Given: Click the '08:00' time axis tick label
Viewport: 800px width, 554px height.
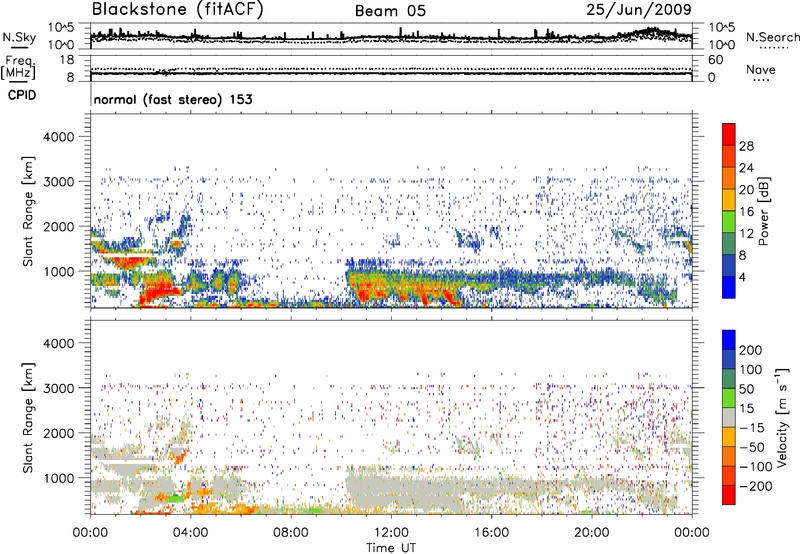Looking at the screenshot, I should pyautogui.click(x=291, y=533).
